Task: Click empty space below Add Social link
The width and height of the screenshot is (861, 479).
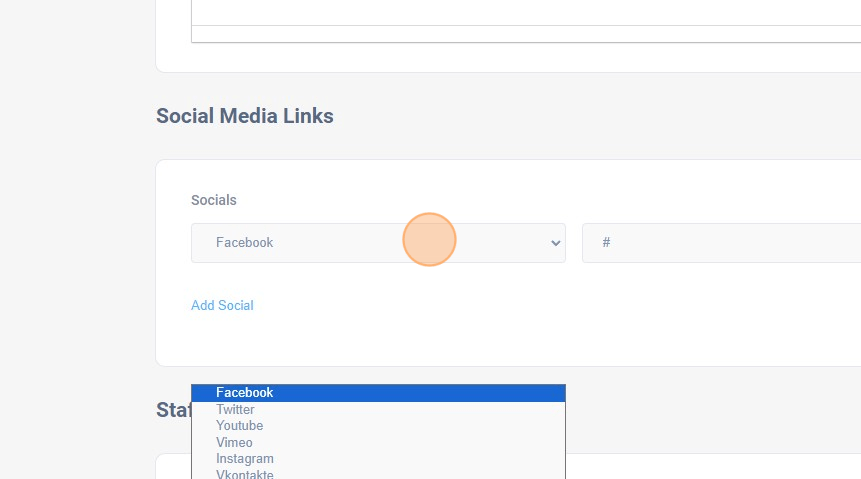Action: (x=300, y=340)
